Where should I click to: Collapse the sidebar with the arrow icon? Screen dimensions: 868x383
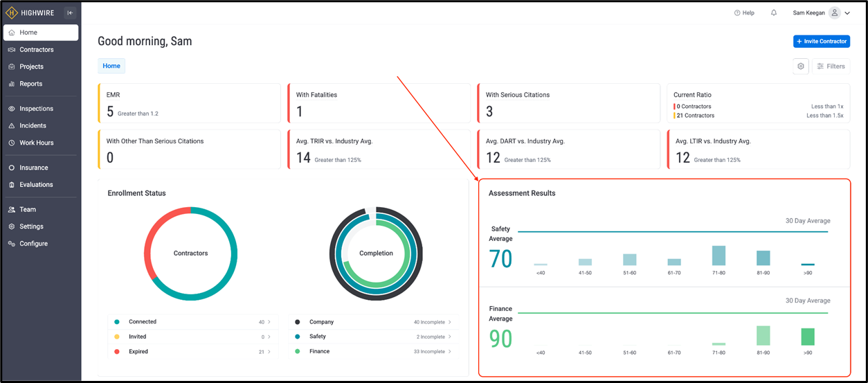point(70,12)
